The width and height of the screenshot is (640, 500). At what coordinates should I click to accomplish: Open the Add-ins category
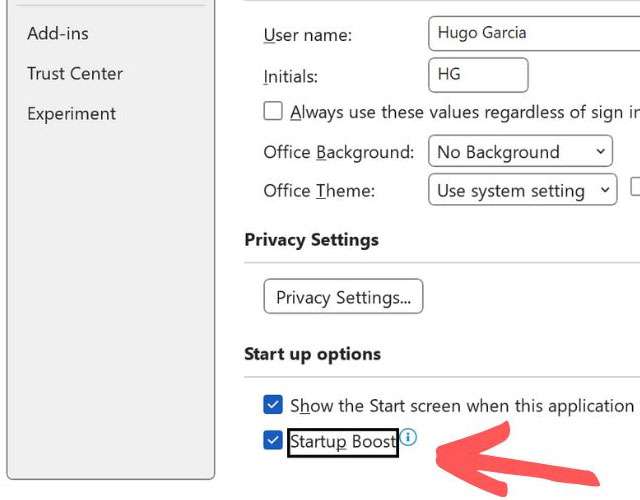[x=58, y=33]
